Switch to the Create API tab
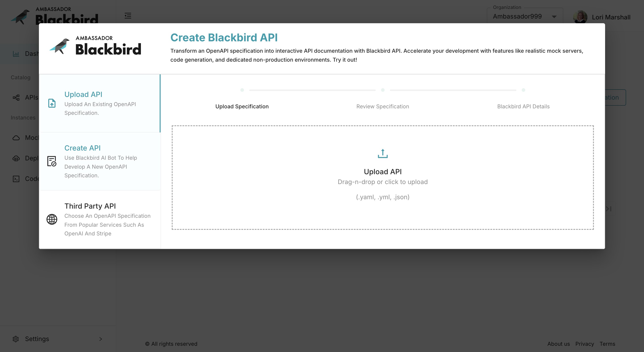This screenshot has height=352, width=644. [x=100, y=161]
